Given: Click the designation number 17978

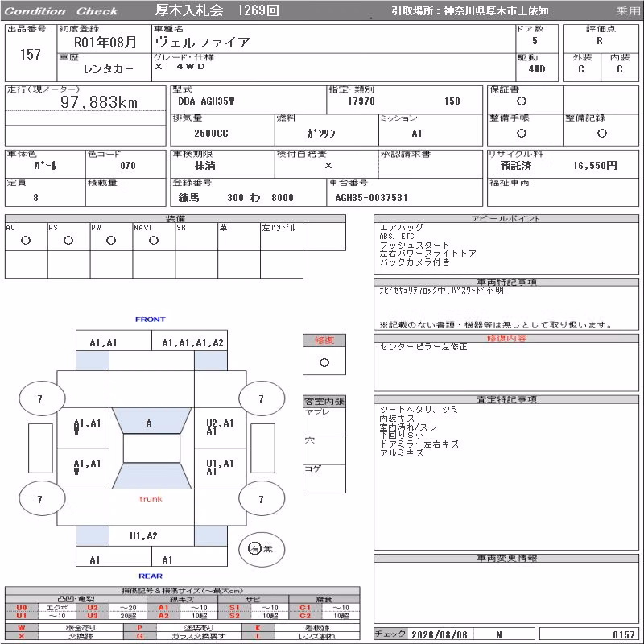Looking at the screenshot, I should coord(361,101).
